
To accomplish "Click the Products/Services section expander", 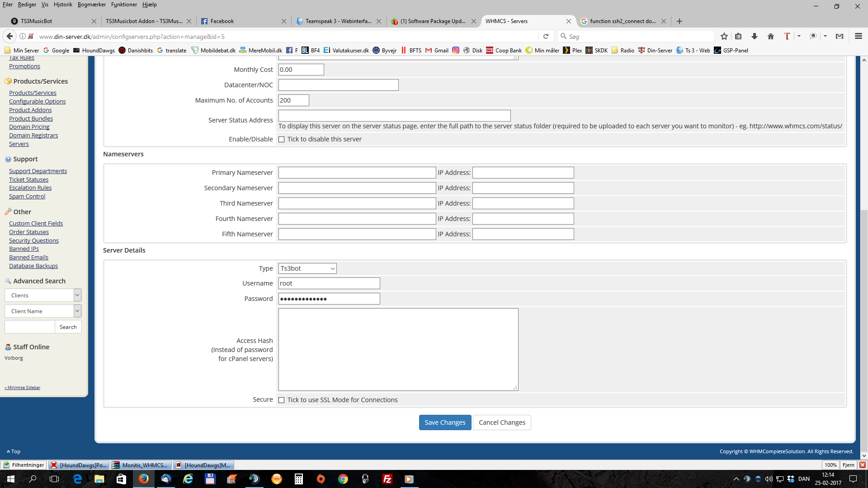I will (x=41, y=81).
